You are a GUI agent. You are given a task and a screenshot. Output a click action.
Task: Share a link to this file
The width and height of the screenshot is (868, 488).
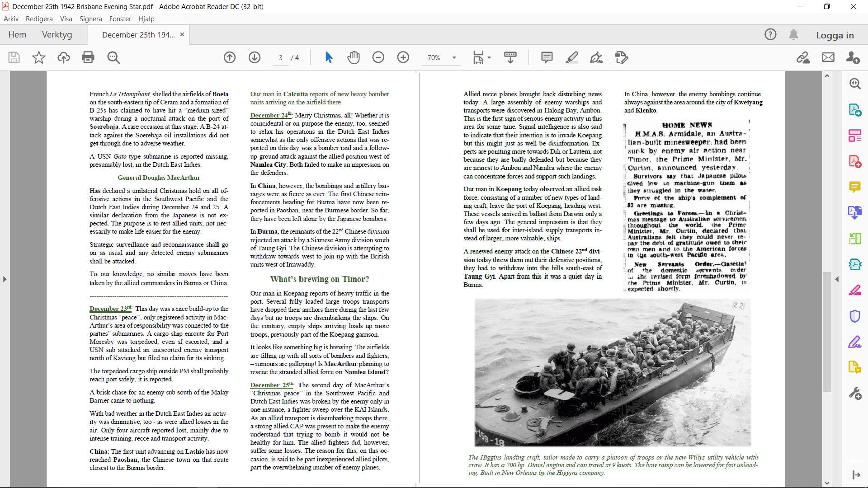coord(803,57)
